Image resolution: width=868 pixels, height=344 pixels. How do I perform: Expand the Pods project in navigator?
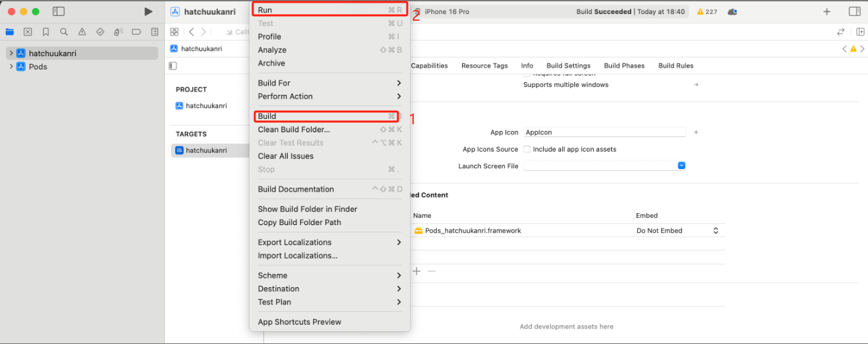tap(11, 67)
